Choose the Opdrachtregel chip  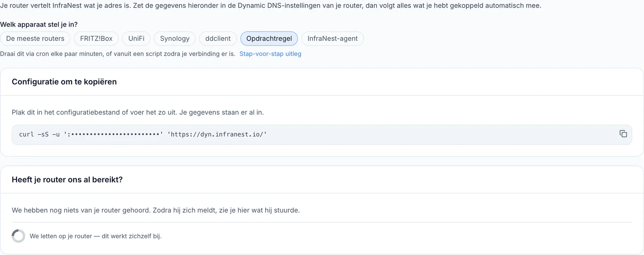pos(269,39)
